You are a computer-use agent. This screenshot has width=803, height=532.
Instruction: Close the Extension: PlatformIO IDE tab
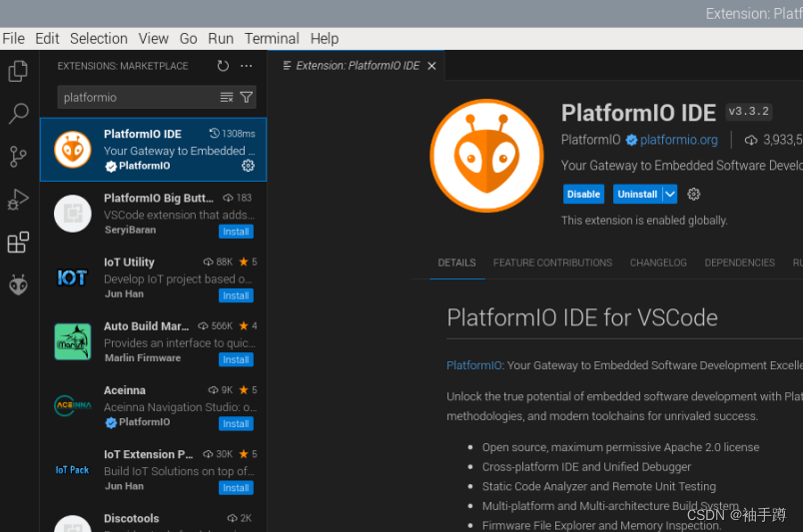pos(431,66)
